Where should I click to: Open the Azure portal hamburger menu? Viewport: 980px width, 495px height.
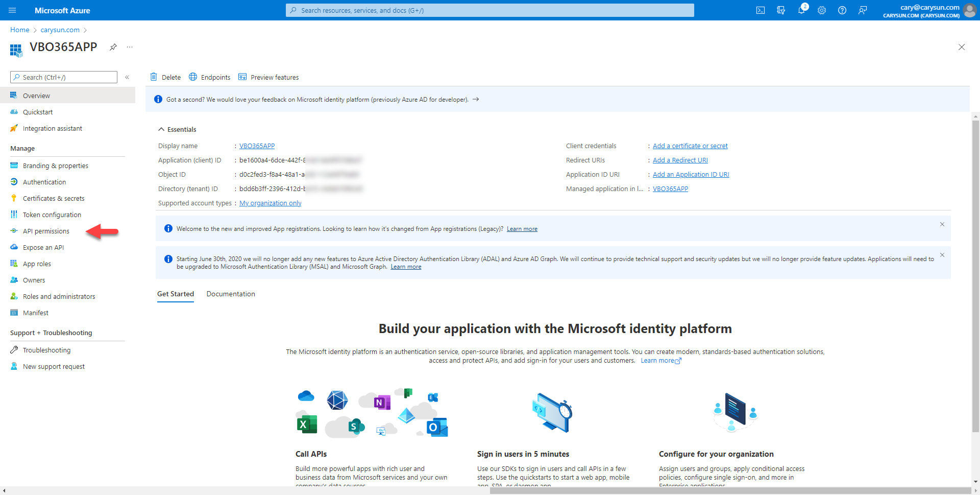(x=12, y=10)
